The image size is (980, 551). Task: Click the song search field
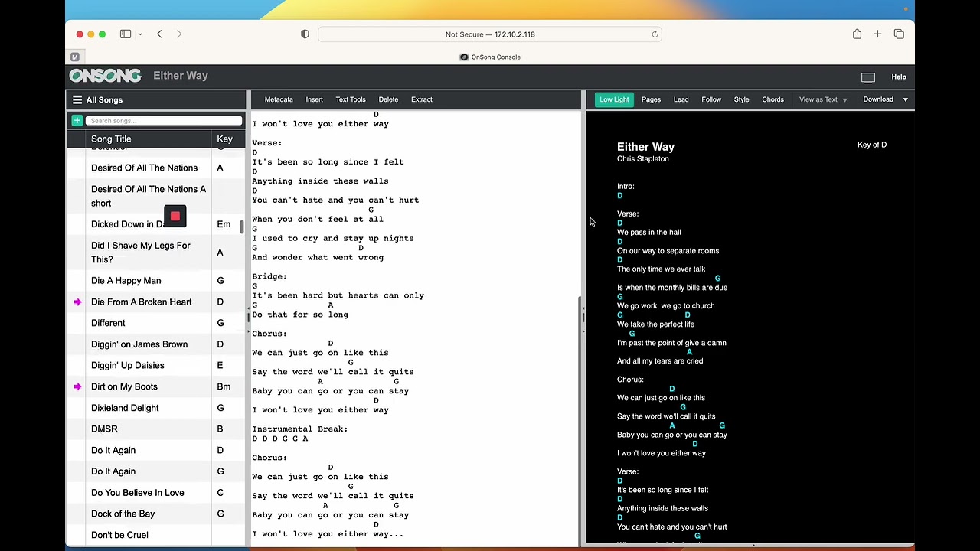163,120
